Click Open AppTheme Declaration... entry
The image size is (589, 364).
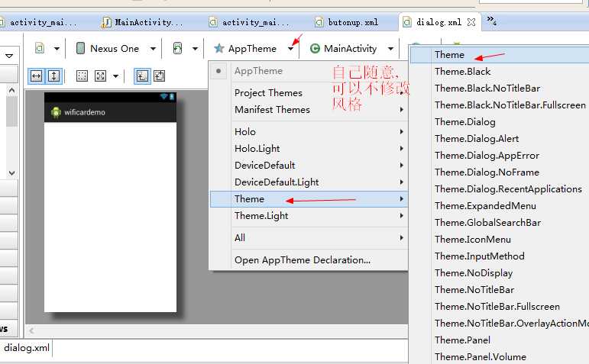click(309, 260)
